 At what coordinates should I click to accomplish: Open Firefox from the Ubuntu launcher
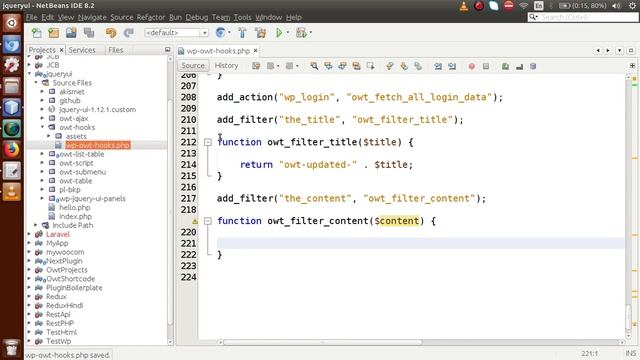click(11, 149)
